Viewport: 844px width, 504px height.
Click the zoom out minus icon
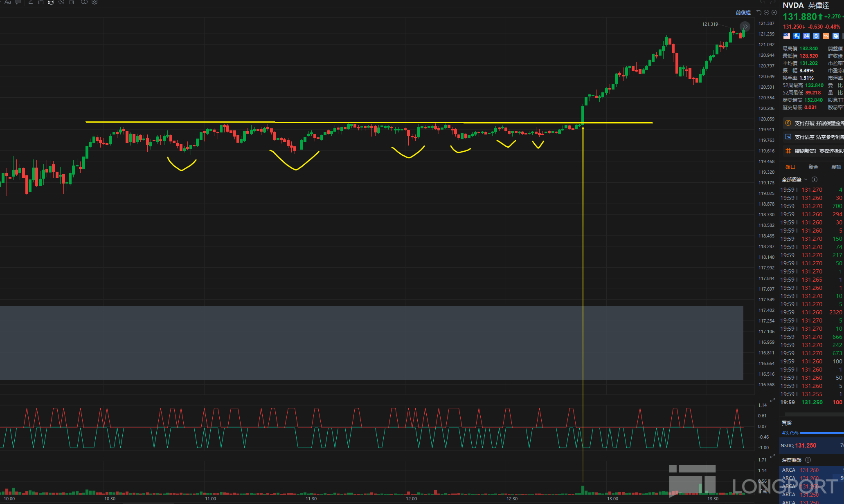click(x=766, y=13)
